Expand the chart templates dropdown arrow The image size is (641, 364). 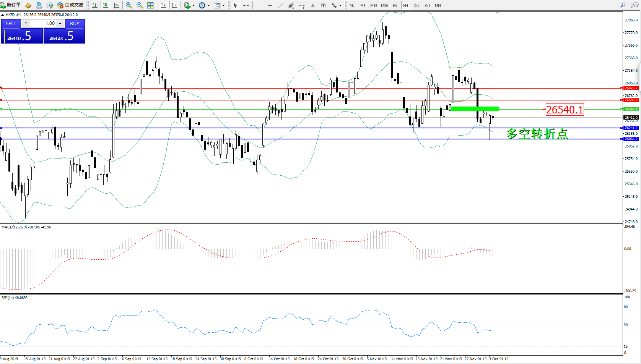224,5
